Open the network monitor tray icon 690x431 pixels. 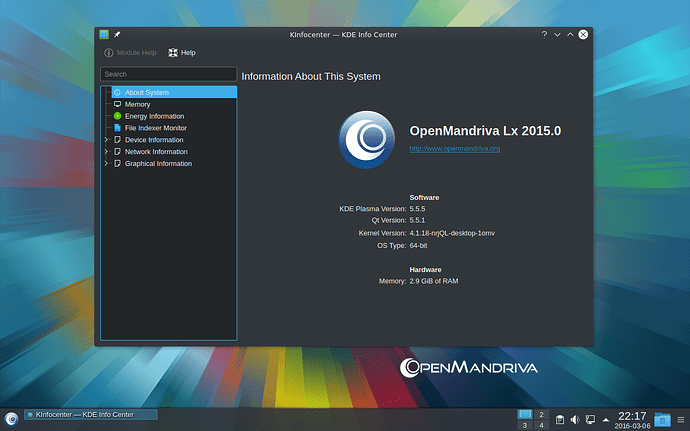[x=590, y=420]
